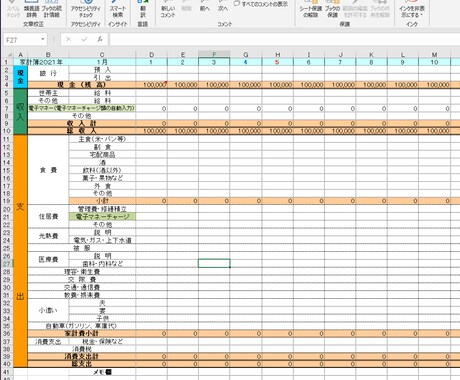
Task: Click the 外食 label cell
Action: [102, 186]
